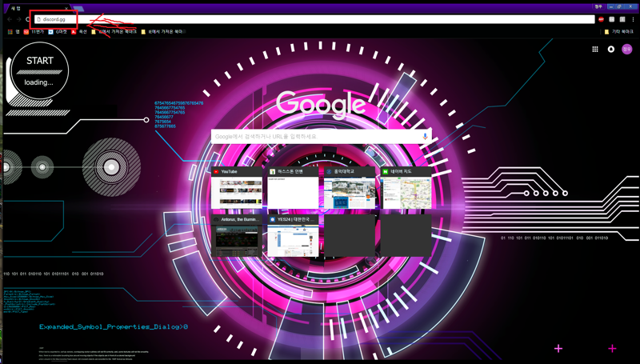This screenshot has width=640, height=364.
Task: Open the extension icon right of AdBlock
Action: [612, 19]
